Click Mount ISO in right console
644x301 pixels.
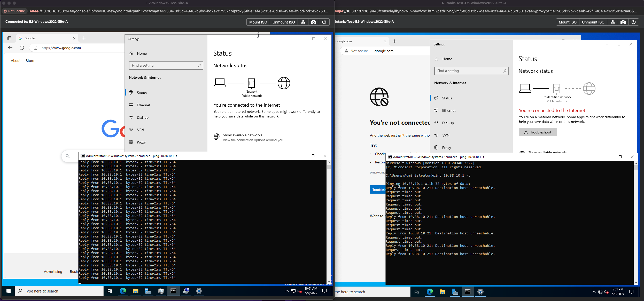click(568, 22)
